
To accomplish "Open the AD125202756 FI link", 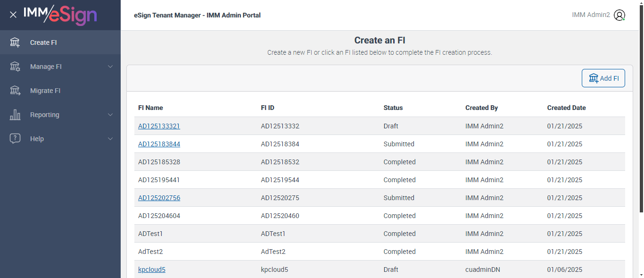I will point(159,198).
